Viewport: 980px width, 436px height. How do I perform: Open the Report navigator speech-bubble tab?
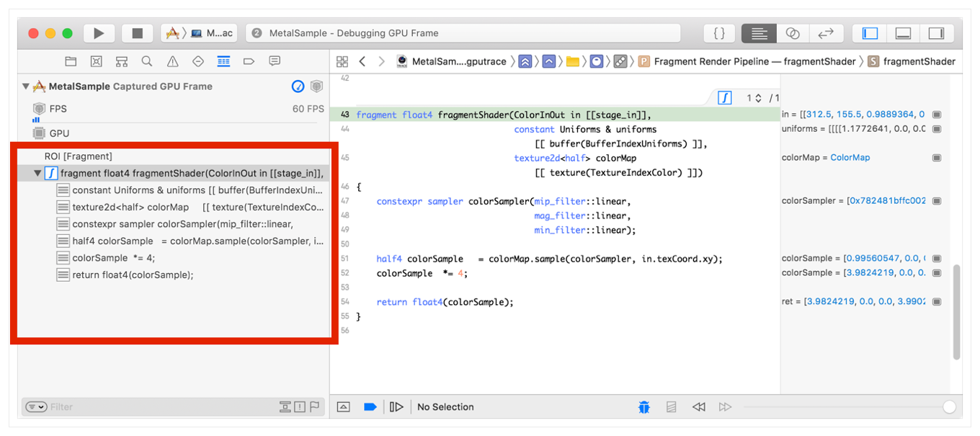[x=275, y=61]
